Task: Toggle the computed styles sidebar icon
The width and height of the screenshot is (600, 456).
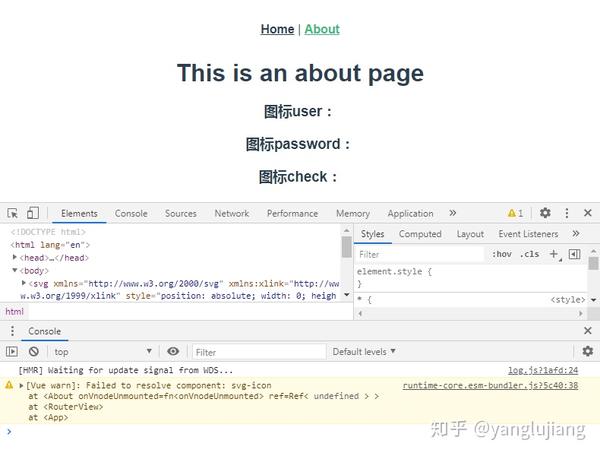Action: tap(574, 254)
